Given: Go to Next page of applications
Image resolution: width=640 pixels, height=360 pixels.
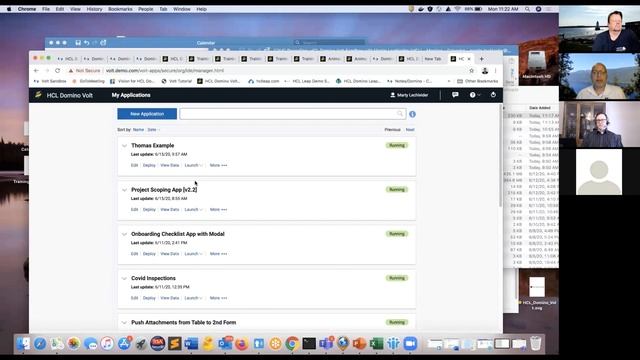Looking at the screenshot, I should pyautogui.click(x=410, y=129).
